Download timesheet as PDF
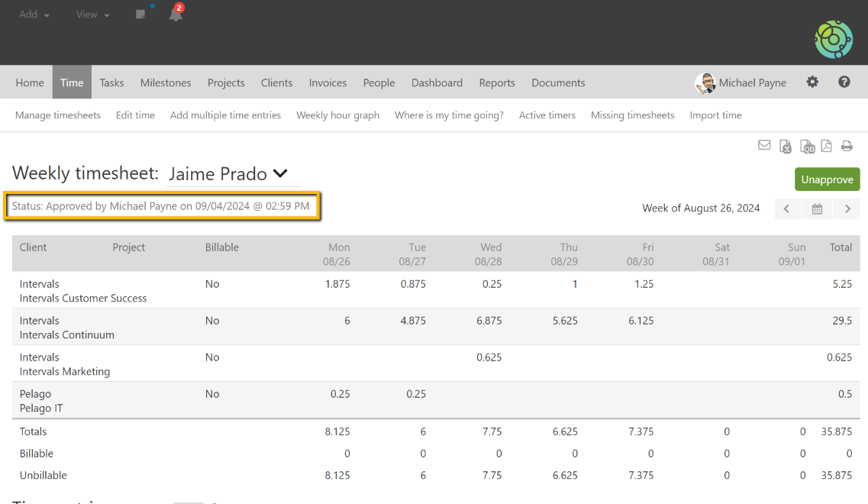Viewport: 868px width, 504px height. coord(827,146)
